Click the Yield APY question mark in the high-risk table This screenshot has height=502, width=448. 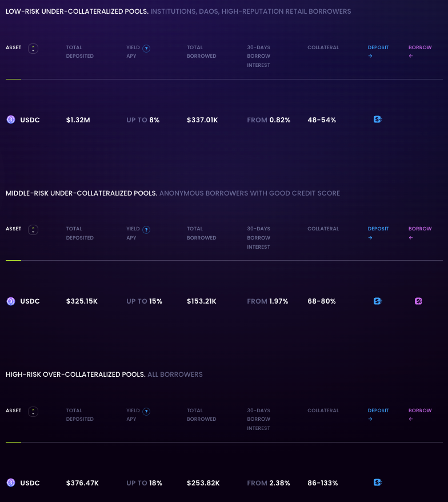coord(146,412)
